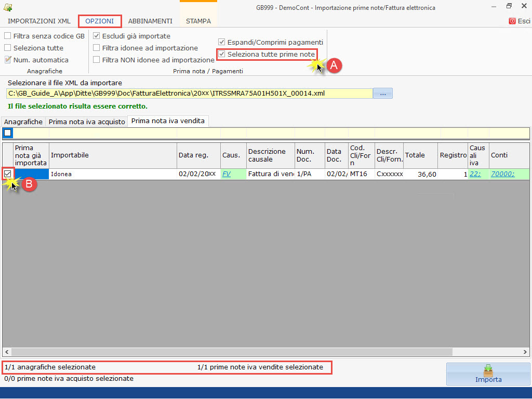This screenshot has height=399, width=532.
Task: Switch to the ABBINAMENTI ribbon tab
Action: click(150, 21)
